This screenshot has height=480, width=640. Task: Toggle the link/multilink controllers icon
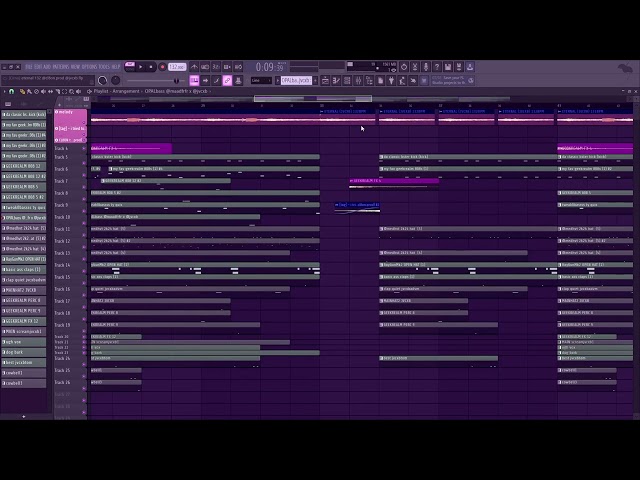[227, 80]
